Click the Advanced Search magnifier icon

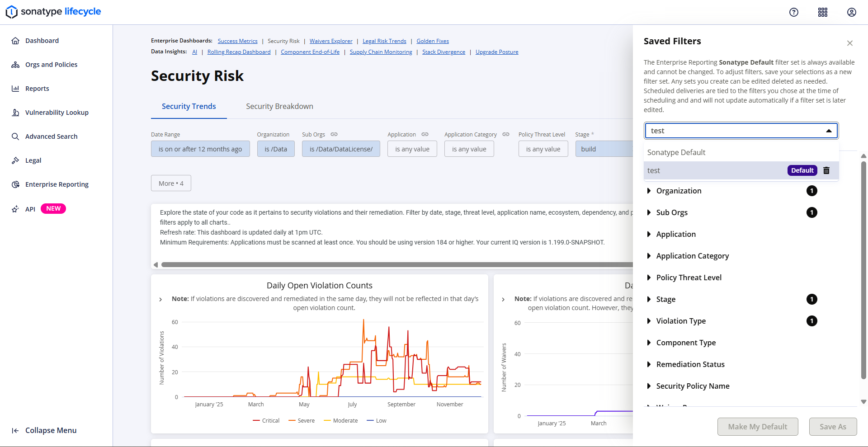click(x=15, y=136)
